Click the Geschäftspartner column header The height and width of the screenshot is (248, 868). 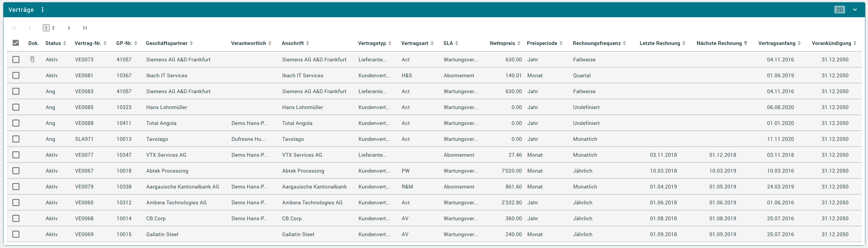166,43
